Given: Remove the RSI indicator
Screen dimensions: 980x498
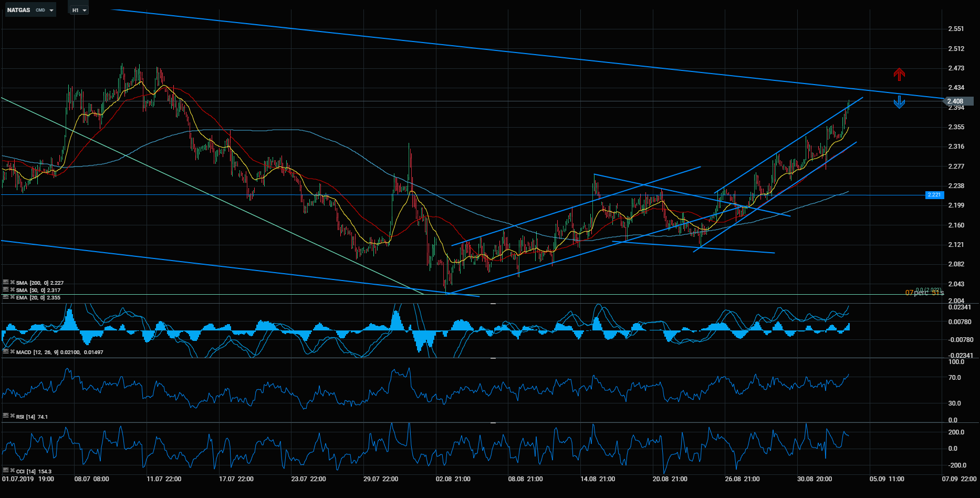Looking at the screenshot, I should (x=12, y=416).
